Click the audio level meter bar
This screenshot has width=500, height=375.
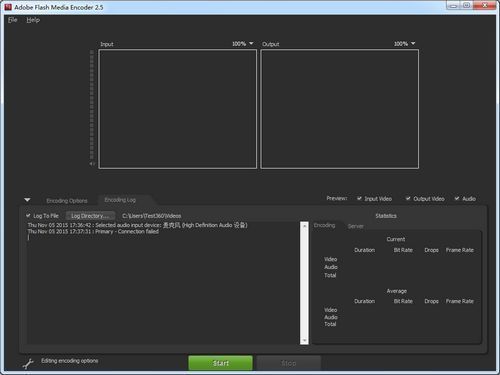click(x=92, y=105)
